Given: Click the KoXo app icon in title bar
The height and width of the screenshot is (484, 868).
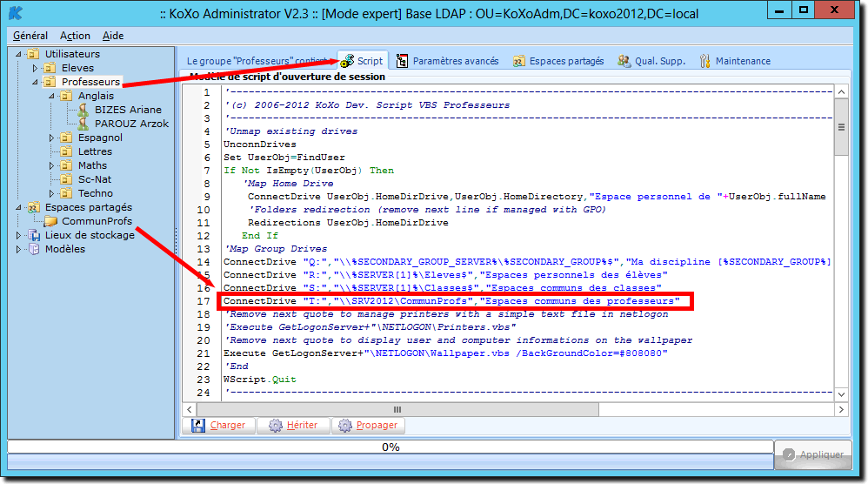Looking at the screenshot, I should (15, 12).
